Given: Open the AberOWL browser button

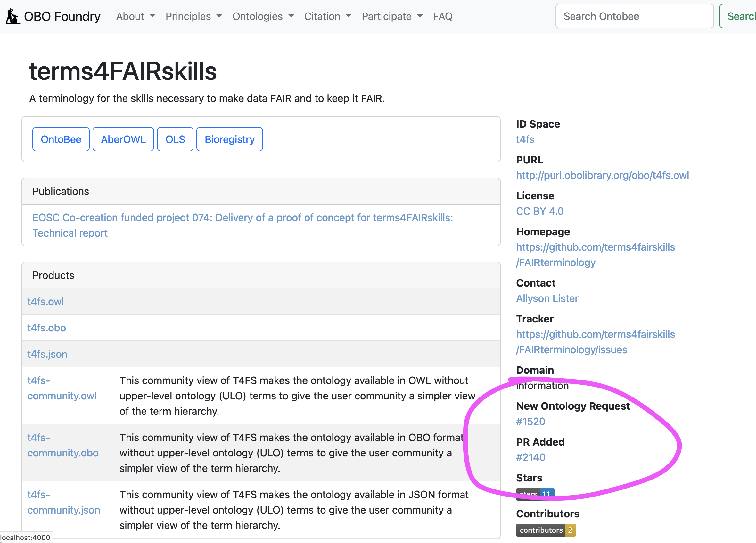Looking at the screenshot, I should click(123, 139).
